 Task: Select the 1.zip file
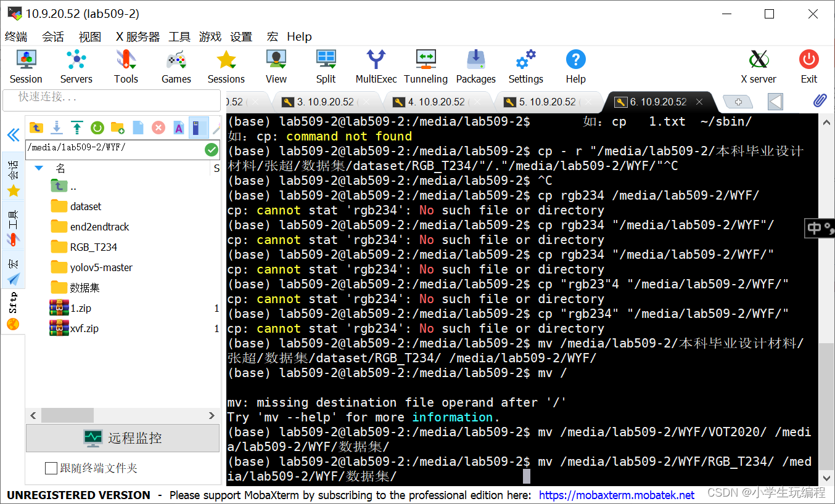pyautogui.click(x=70, y=308)
